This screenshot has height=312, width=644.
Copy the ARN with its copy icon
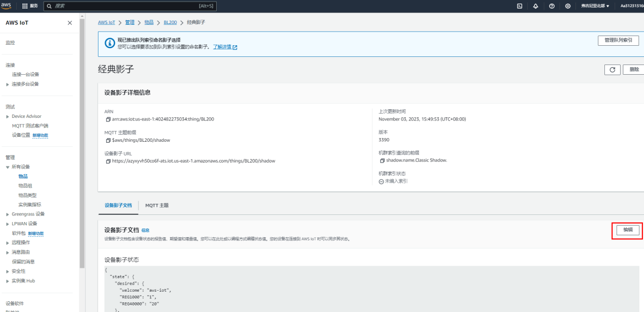108,119
